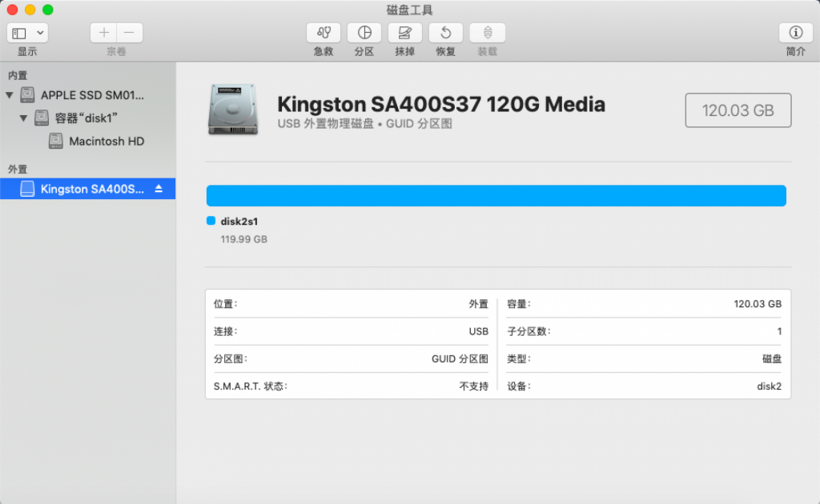The width and height of the screenshot is (820, 504).
Task: Eject the Kingston SA400S drive
Action: [159, 189]
